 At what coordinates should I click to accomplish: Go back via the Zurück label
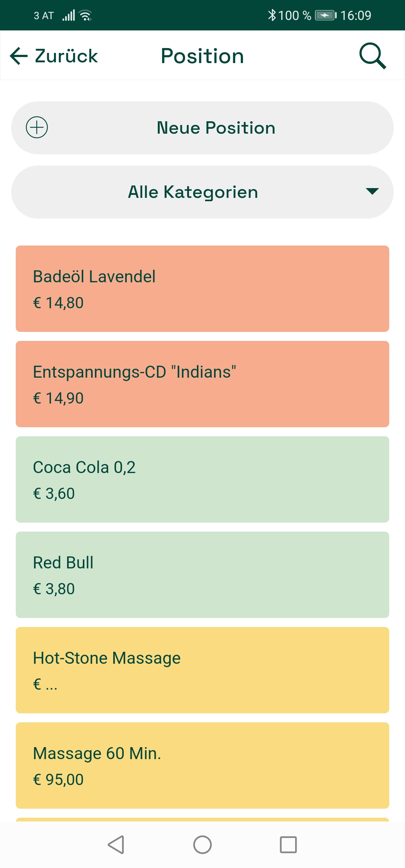pos(66,56)
